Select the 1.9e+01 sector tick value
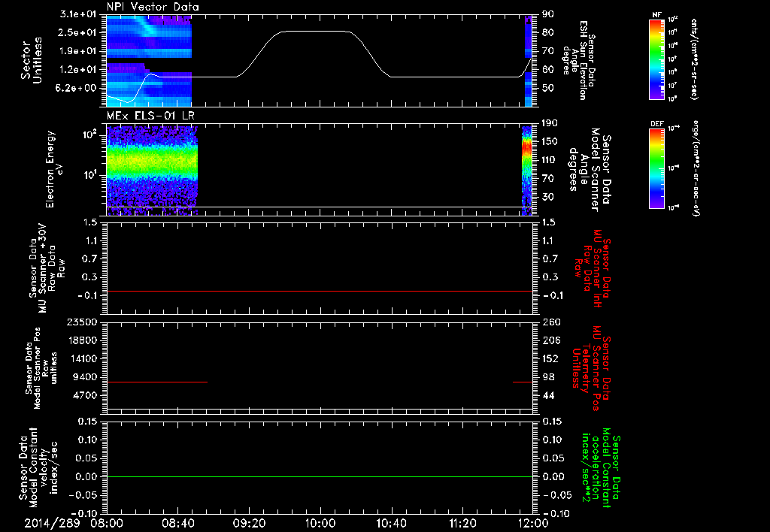Screen dimensions: 770x532 click(x=77, y=51)
